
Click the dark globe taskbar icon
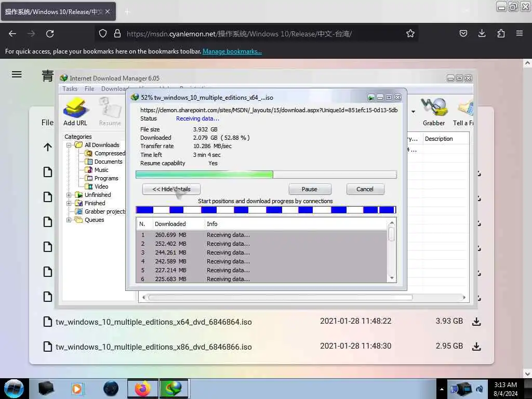[111, 389]
